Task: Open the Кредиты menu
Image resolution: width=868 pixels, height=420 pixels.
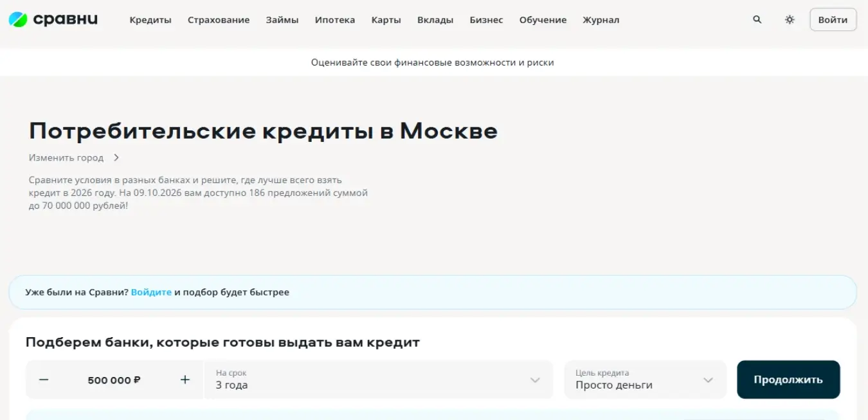Action: tap(150, 20)
